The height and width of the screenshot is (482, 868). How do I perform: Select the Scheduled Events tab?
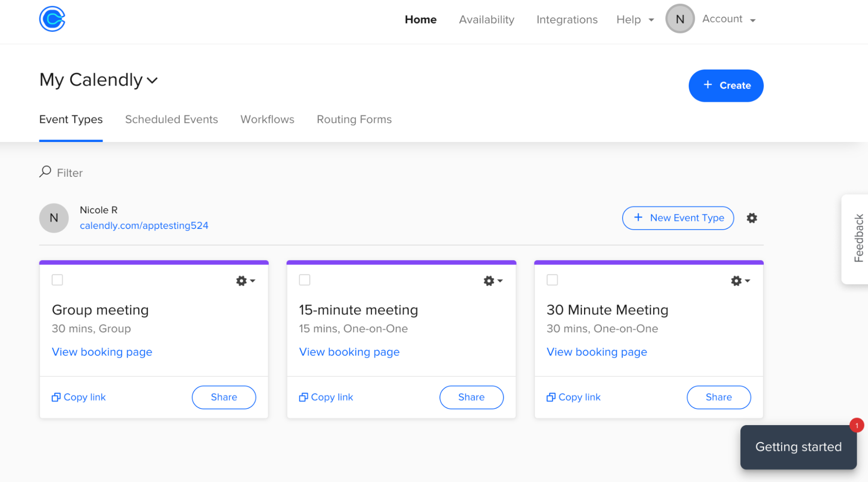[171, 119]
